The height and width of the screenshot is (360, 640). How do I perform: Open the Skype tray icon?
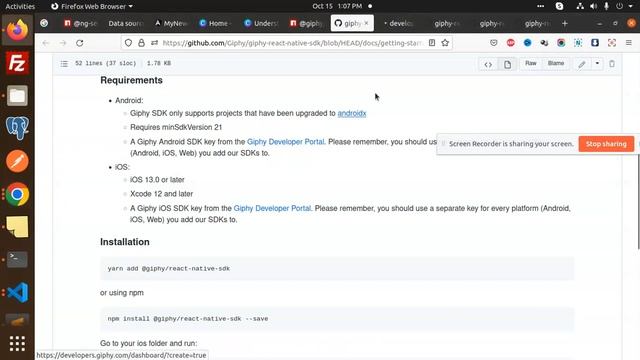(559, 6)
